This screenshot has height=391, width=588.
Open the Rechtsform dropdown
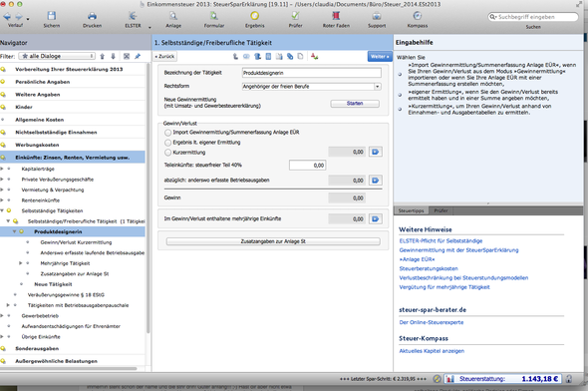378,87
